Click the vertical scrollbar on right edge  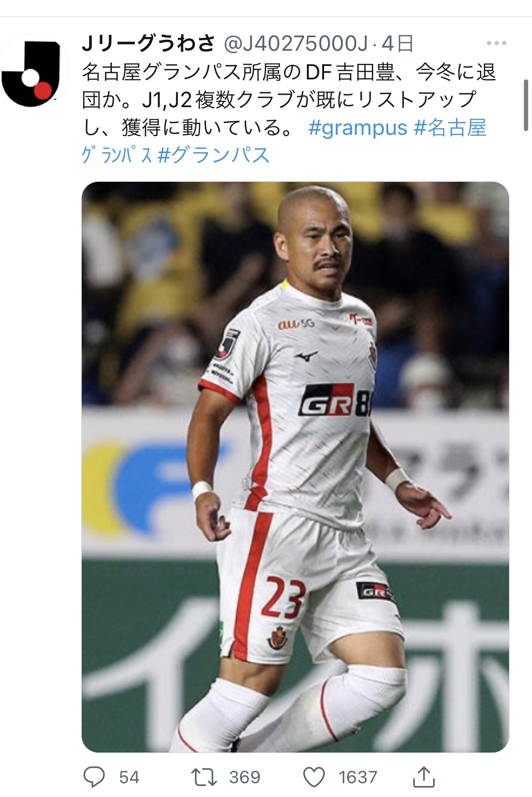526,105
